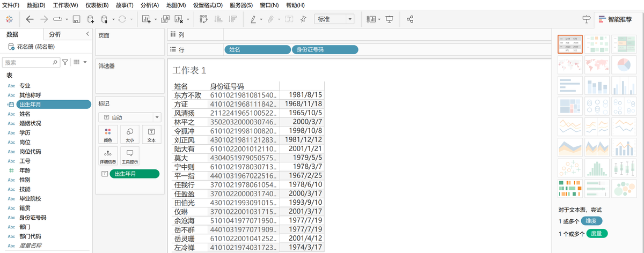
Task: Click the refresh data source icon
Action: [x=122, y=19]
